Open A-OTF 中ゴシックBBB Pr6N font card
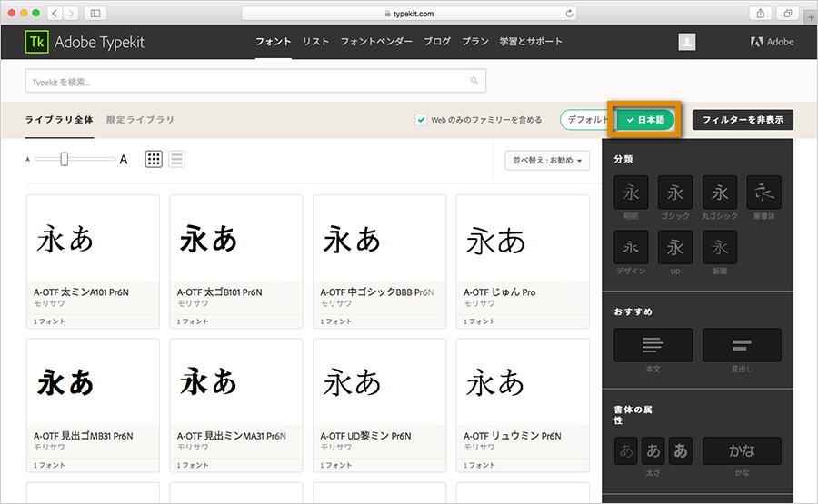The width and height of the screenshot is (818, 504). pos(379,262)
